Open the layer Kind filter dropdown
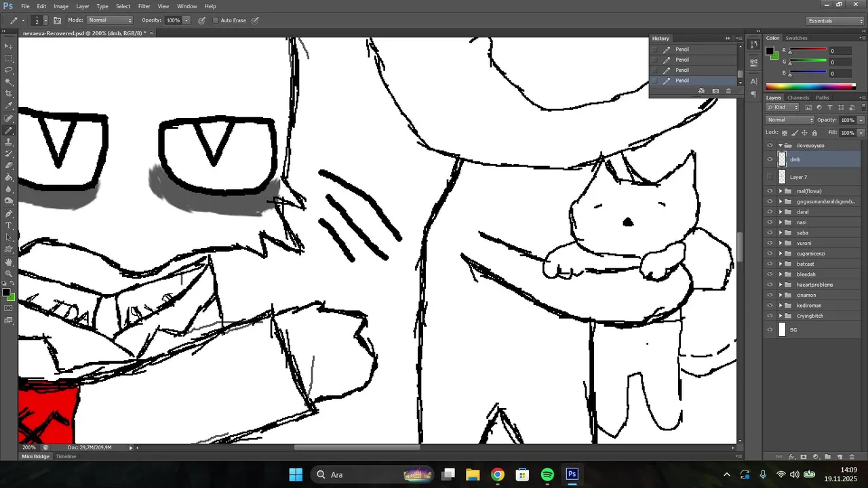Screen dimensions: 868x488 click(784, 108)
